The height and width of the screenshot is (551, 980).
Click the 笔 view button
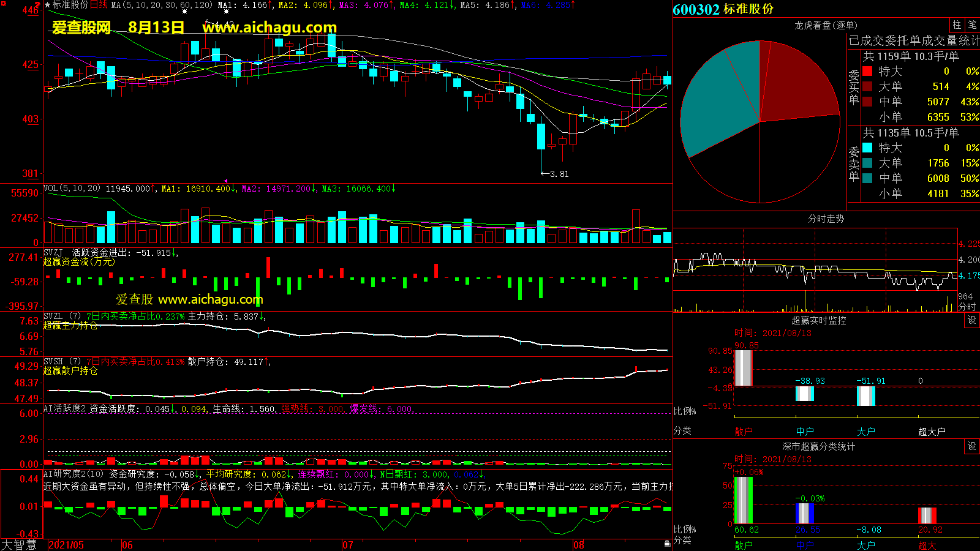coord(972,25)
